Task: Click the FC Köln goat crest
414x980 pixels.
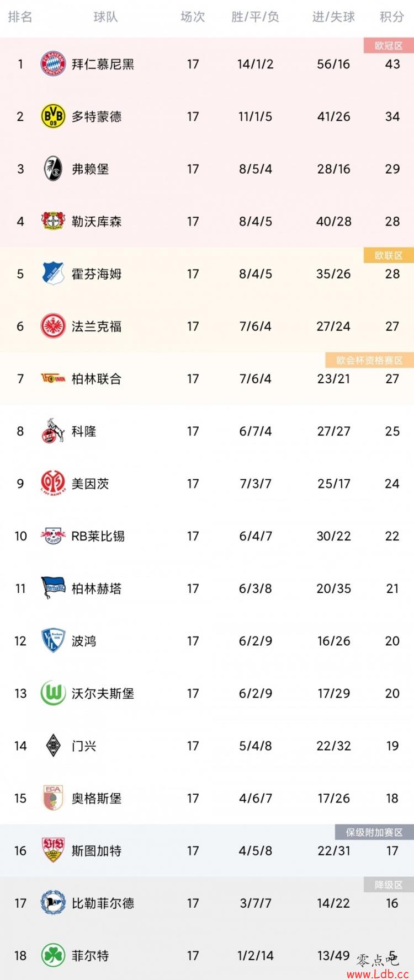Action: 53,431
